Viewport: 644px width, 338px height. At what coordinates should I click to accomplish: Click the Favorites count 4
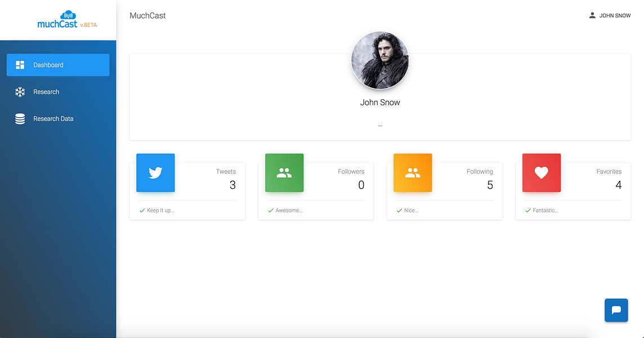pos(619,185)
